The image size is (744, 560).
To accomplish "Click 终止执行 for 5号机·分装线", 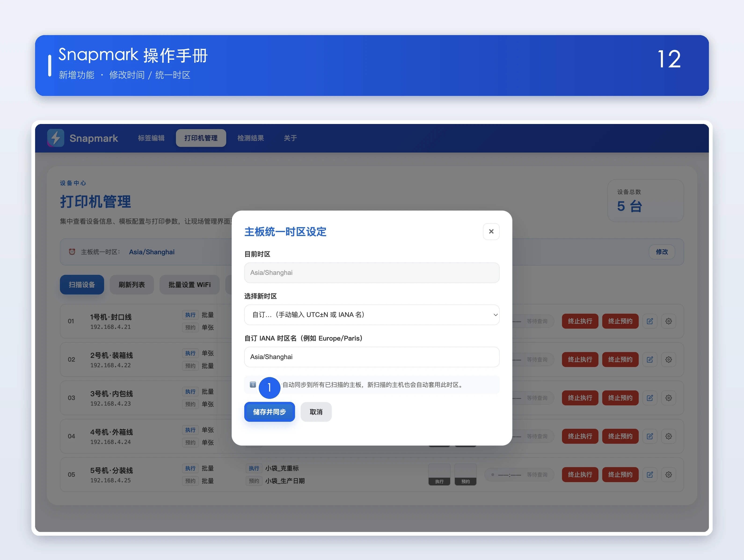I will [580, 475].
